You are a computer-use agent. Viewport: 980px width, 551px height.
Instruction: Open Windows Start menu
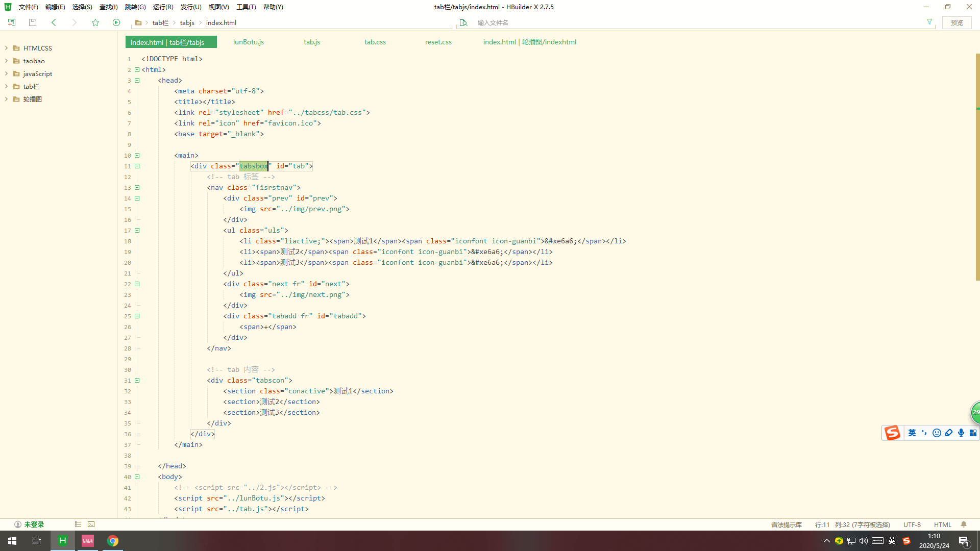click(12, 541)
